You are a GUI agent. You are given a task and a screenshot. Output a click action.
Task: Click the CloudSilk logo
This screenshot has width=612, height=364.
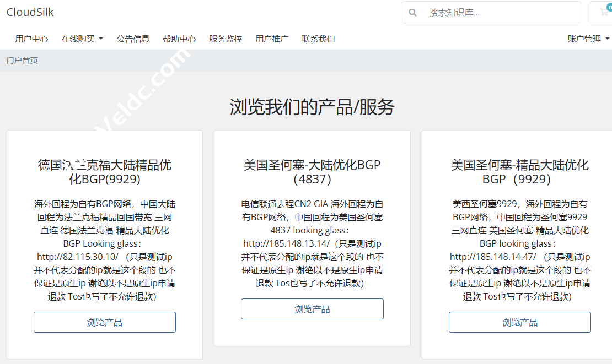(29, 12)
